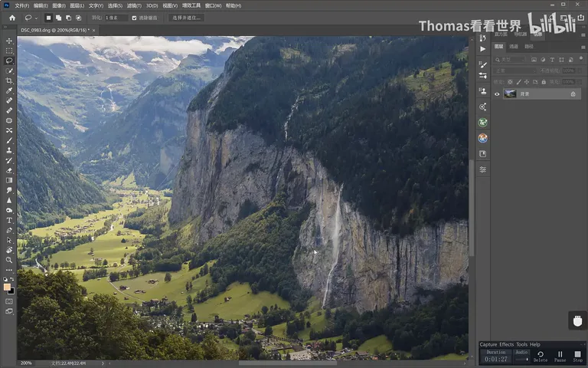
Task: Open the Actions play panel icon
Action: pos(482,49)
